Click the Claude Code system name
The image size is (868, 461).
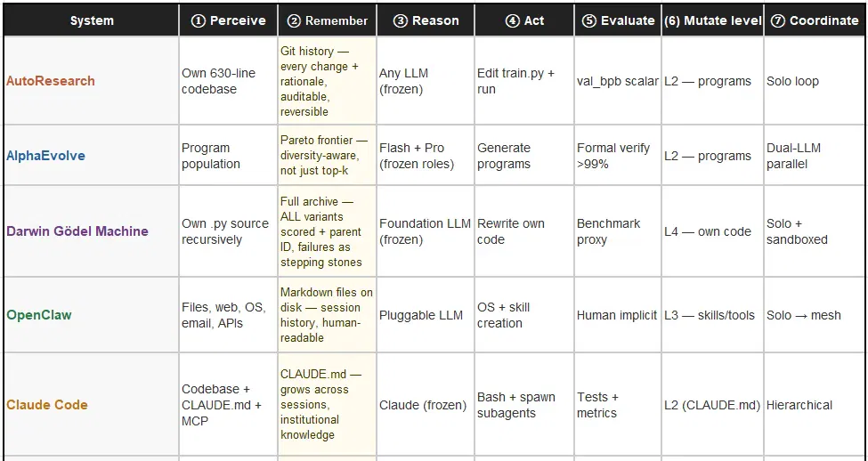47,405
